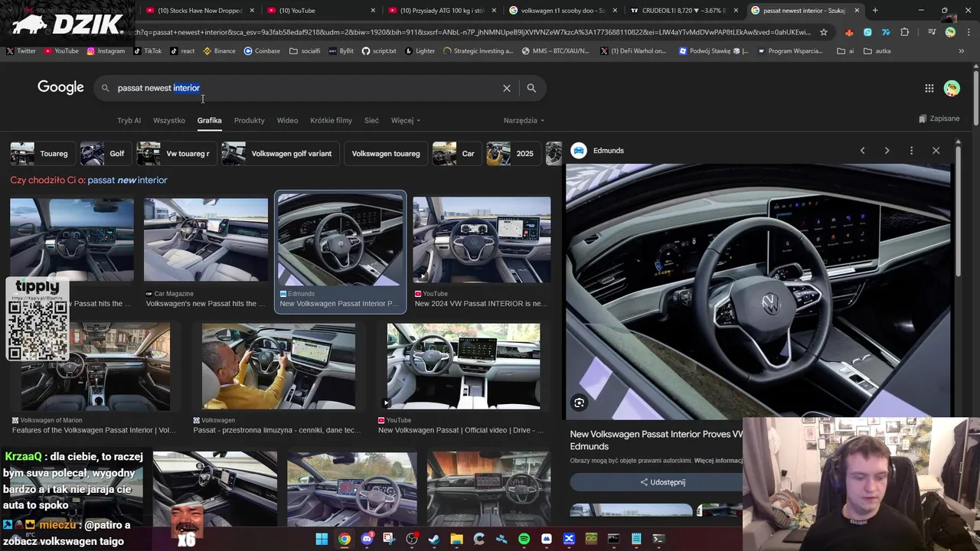Clear the Google search box with the X icon
This screenshot has height=551, width=980.
506,88
